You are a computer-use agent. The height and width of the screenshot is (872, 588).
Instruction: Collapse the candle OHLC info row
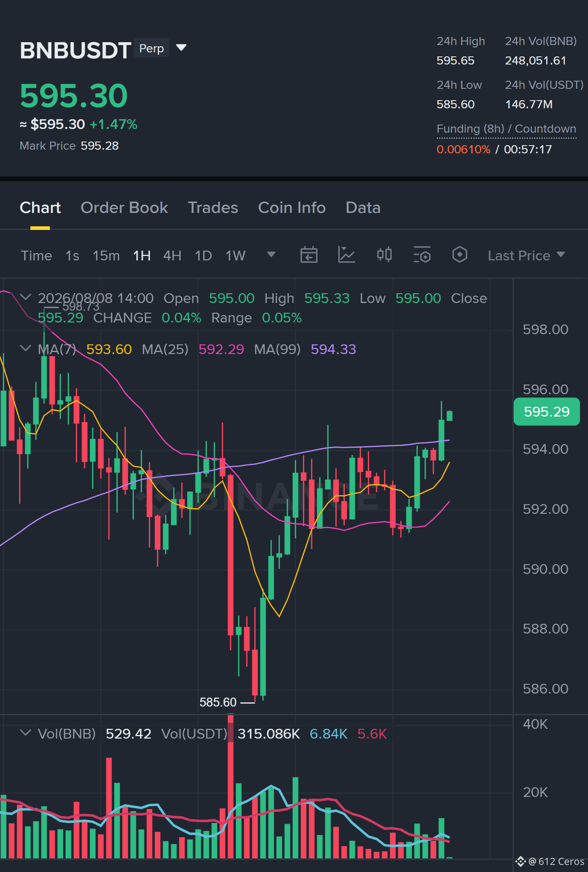click(26, 297)
